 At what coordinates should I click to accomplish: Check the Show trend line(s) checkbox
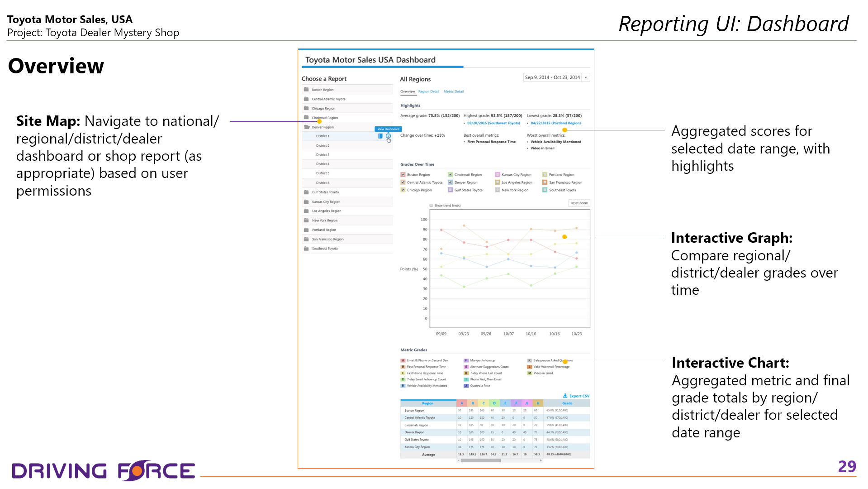click(431, 206)
